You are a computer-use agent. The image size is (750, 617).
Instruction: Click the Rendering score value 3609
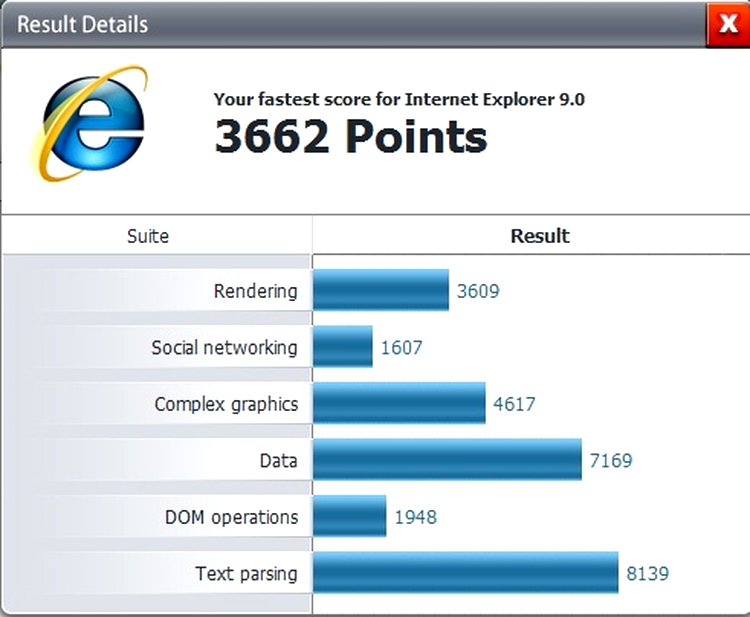click(x=478, y=291)
